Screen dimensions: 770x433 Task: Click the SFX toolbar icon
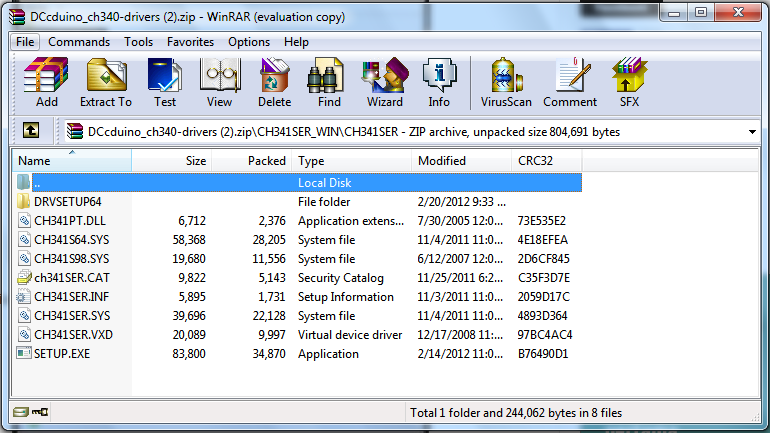click(630, 75)
